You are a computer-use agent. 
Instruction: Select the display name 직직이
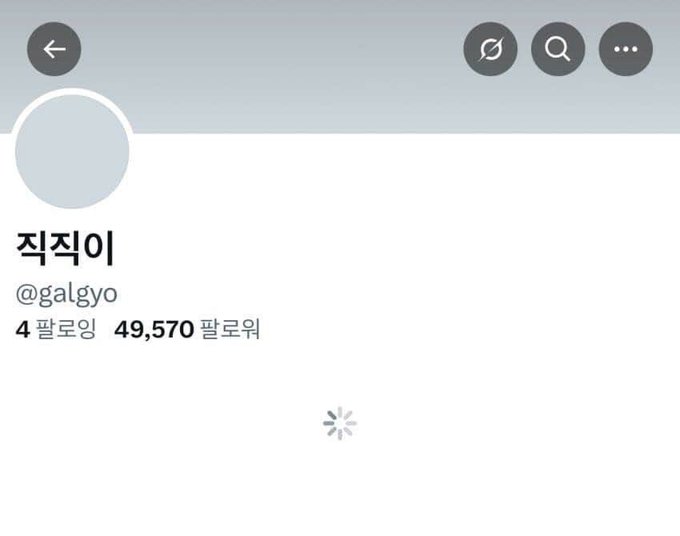65,248
